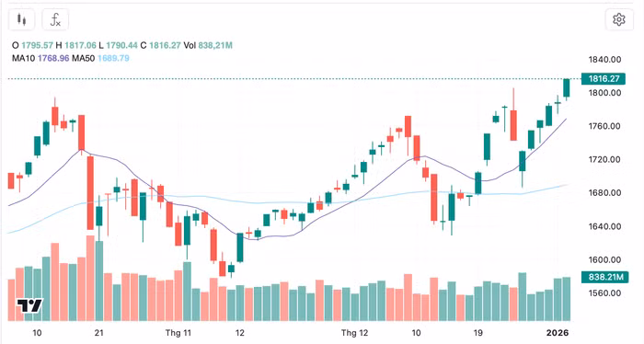The height and width of the screenshot is (344, 644).
Task: Click the 1800.00 price axis label
Action: click(x=604, y=93)
